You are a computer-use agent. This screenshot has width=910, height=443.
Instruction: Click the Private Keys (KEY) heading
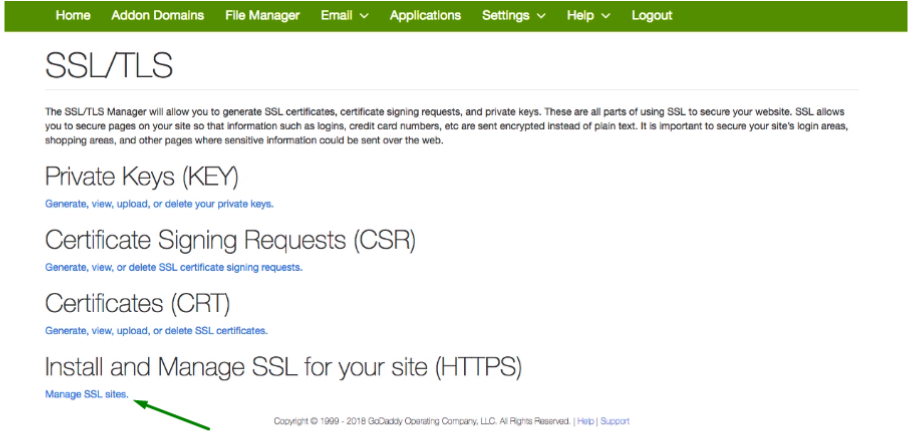(142, 177)
